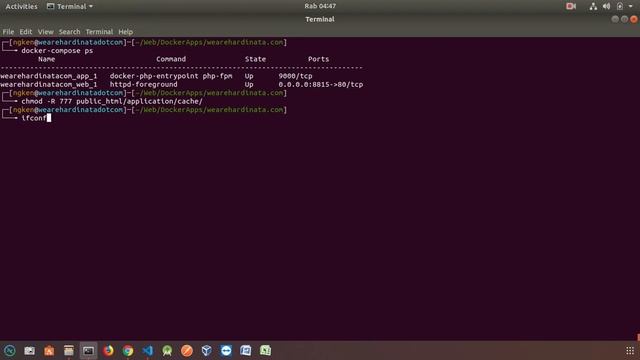640x360 pixels.
Task: Click the 'httpd-foreground' command cell
Action: coord(144,84)
